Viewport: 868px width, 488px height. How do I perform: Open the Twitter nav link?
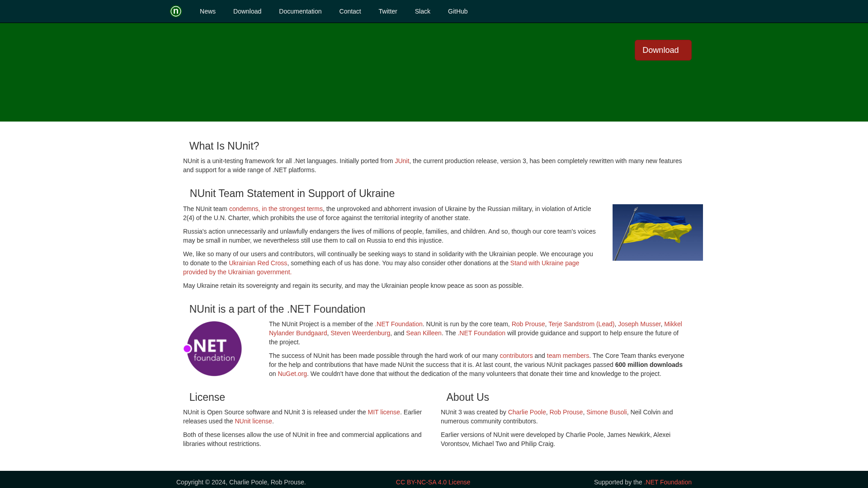coord(387,11)
